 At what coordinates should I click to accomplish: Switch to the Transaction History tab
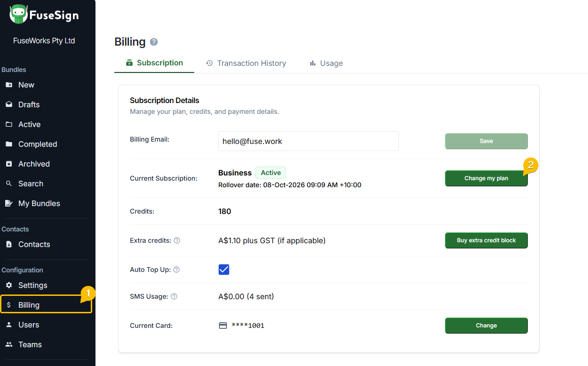tap(246, 63)
